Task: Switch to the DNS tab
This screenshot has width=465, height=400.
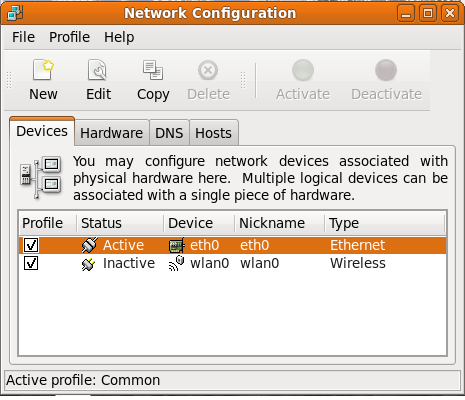Action: 169,133
